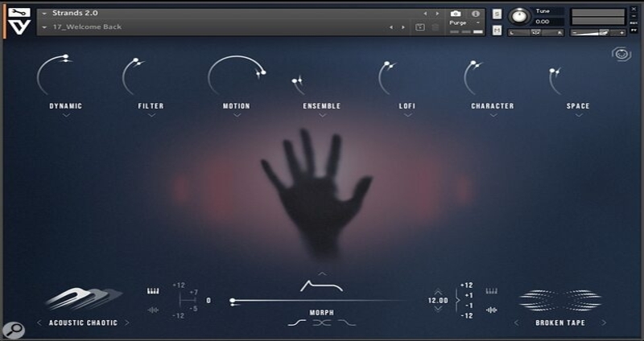Image resolution: width=644 pixels, height=341 pixels.
Task: Select the left layer keyboard icon
Action: click(153, 291)
